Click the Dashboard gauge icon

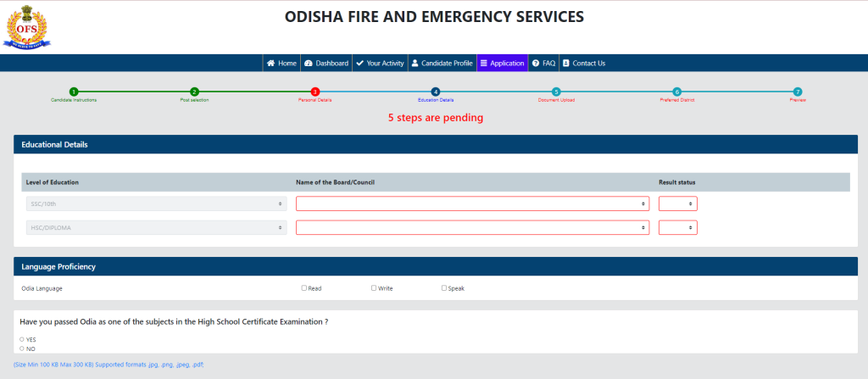[x=309, y=63]
